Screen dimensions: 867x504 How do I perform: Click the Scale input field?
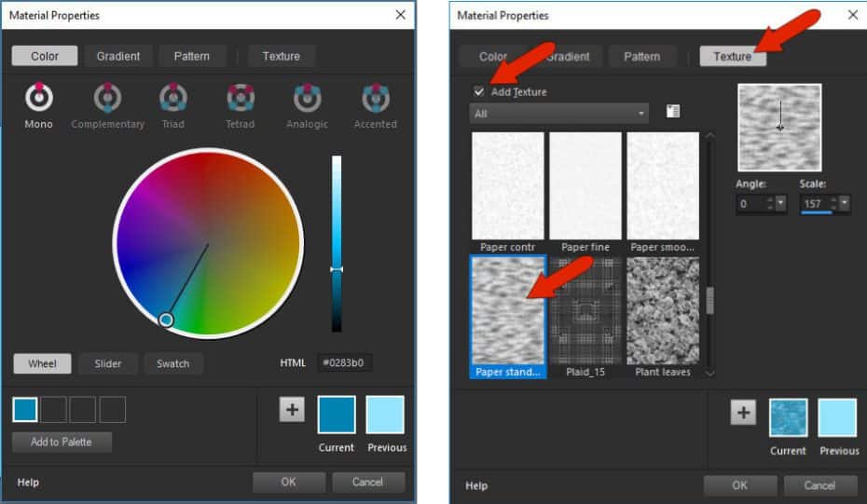tap(815, 204)
